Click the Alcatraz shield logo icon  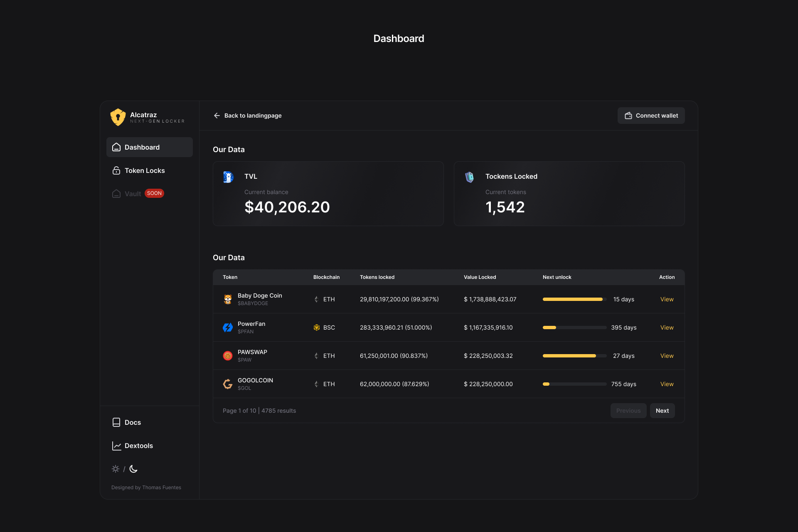point(118,117)
